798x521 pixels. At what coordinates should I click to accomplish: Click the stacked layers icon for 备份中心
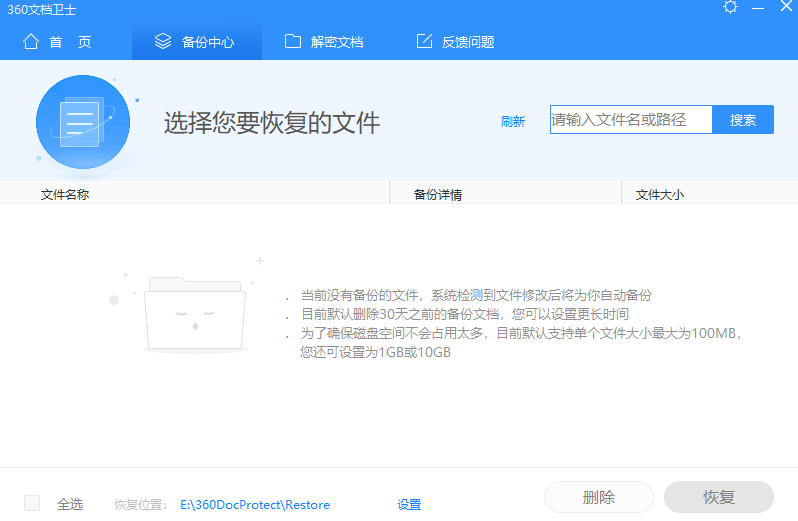point(163,42)
